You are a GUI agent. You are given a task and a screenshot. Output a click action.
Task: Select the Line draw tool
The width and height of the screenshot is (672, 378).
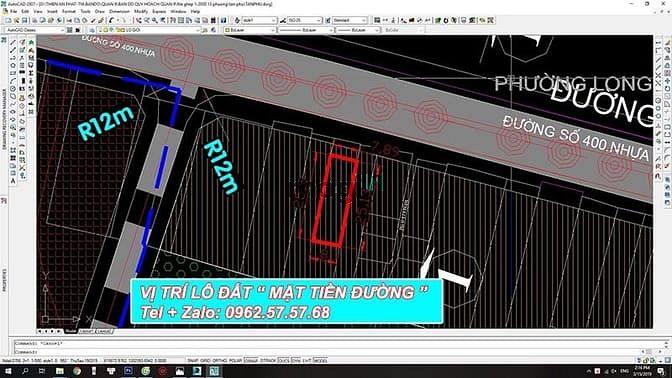click(x=13, y=42)
